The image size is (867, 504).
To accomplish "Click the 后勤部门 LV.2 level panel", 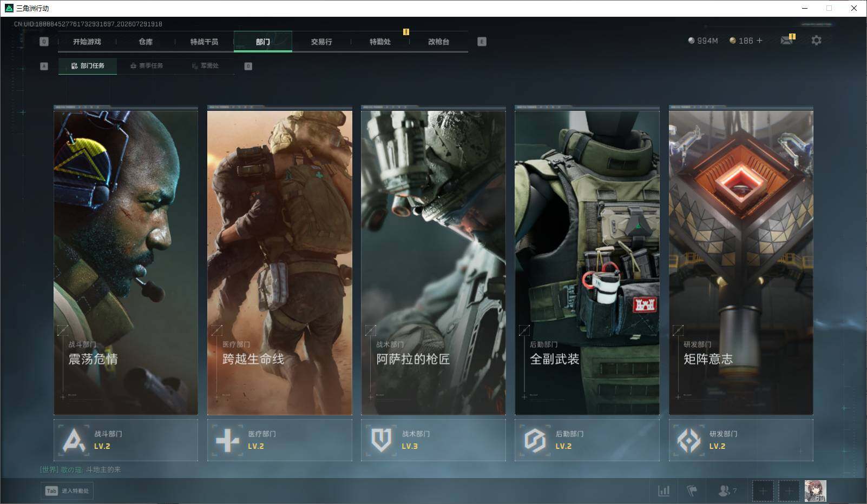I will [587, 440].
